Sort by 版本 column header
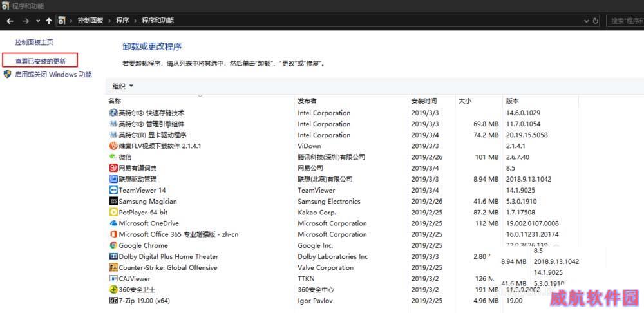 (513, 100)
